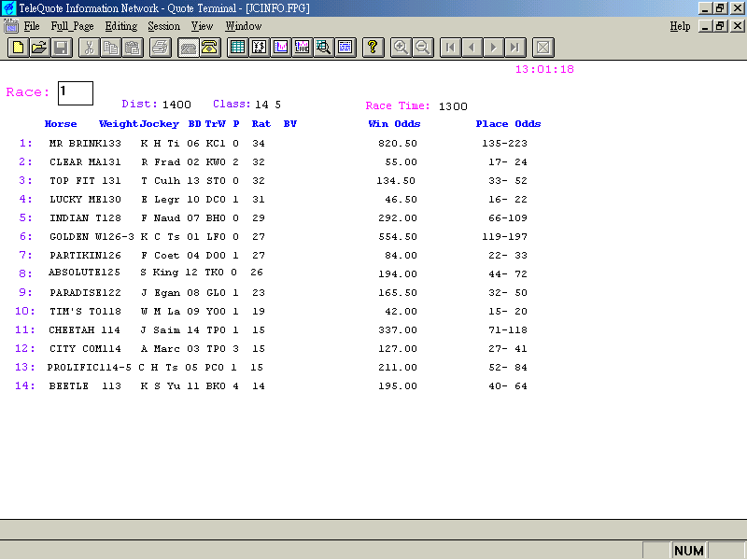
Task: Click the LIVE chart toolbar icon
Action: tap(303, 48)
